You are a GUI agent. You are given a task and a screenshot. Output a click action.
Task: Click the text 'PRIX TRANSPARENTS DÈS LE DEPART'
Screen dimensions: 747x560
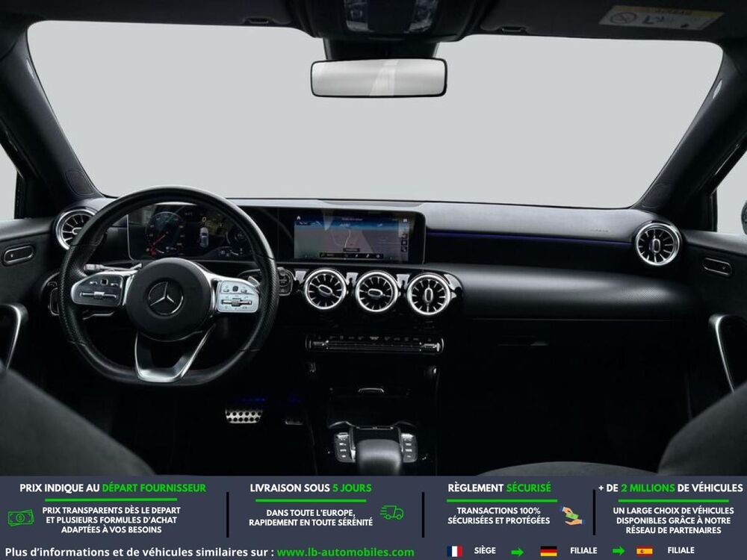111,511
